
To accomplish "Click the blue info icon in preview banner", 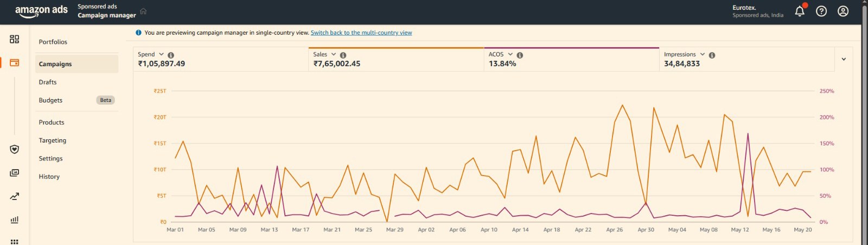I will pos(139,33).
